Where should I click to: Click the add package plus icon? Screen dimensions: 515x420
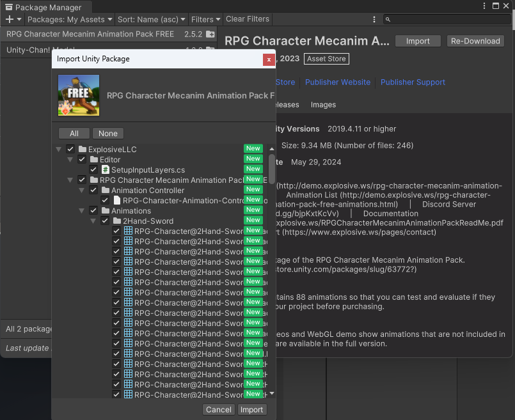(10, 19)
